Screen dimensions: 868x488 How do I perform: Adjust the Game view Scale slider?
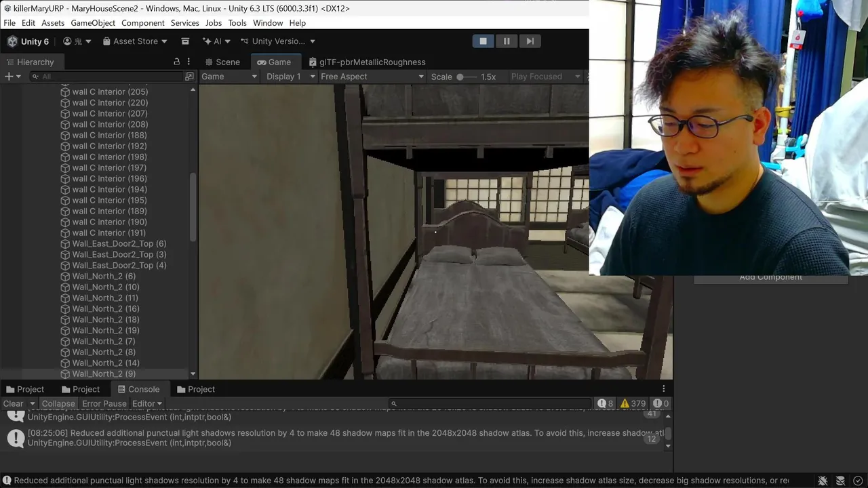(467, 77)
